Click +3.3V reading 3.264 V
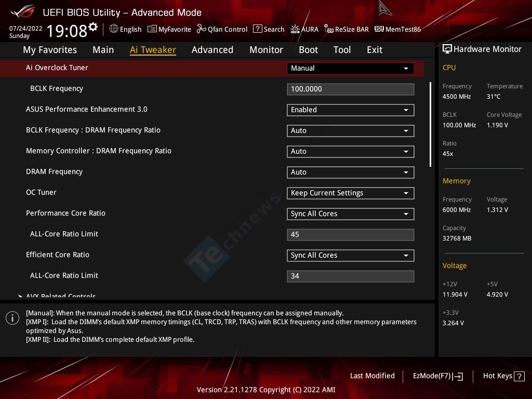532x399 pixels. pos(453,323)
